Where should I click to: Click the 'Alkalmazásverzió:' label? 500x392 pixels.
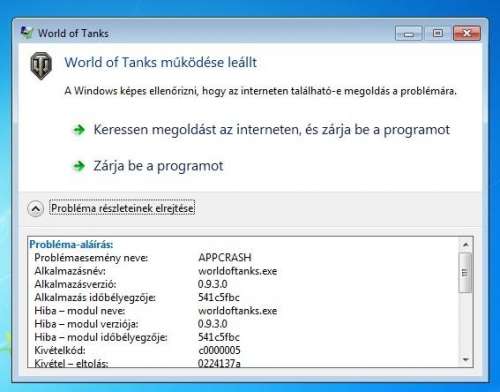75,284
